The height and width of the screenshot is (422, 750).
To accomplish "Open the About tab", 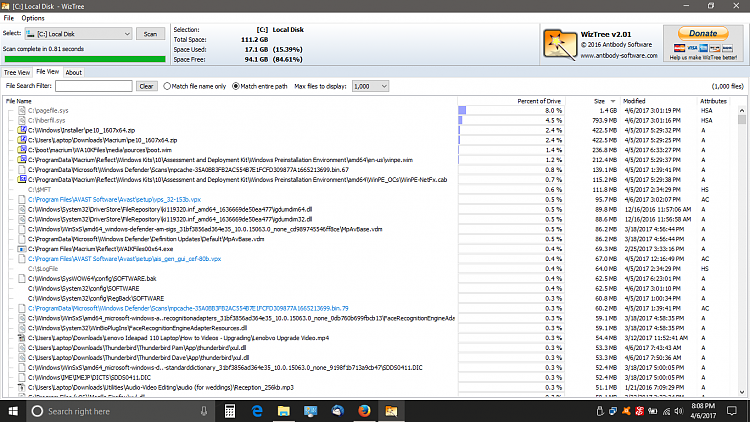I will (74, 72).
